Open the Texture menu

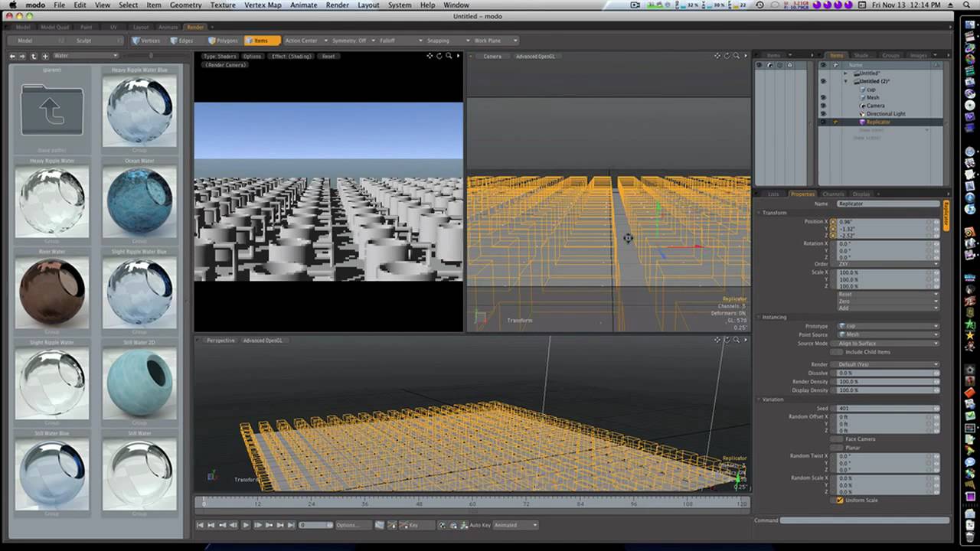(x=223, y=5)
